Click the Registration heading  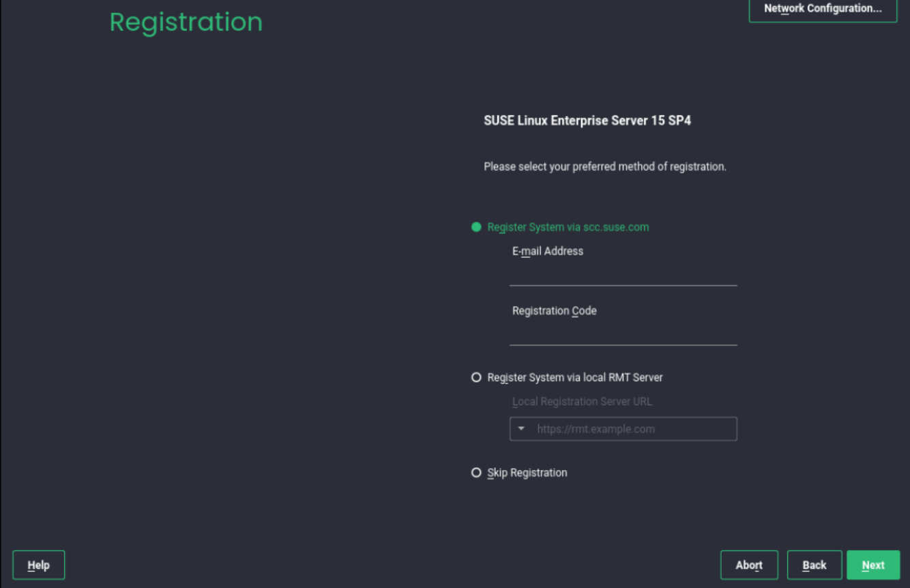(186, 23)
